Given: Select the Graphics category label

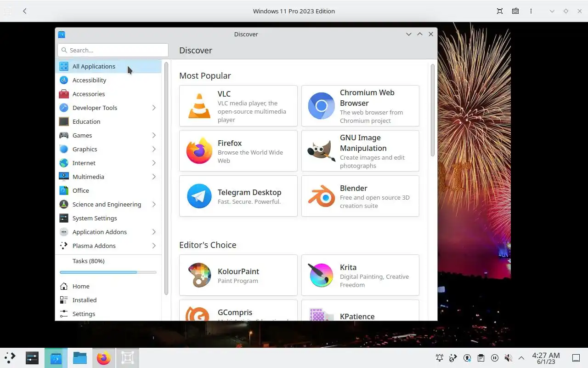Looking at the screenshot, I should point(85,149).
